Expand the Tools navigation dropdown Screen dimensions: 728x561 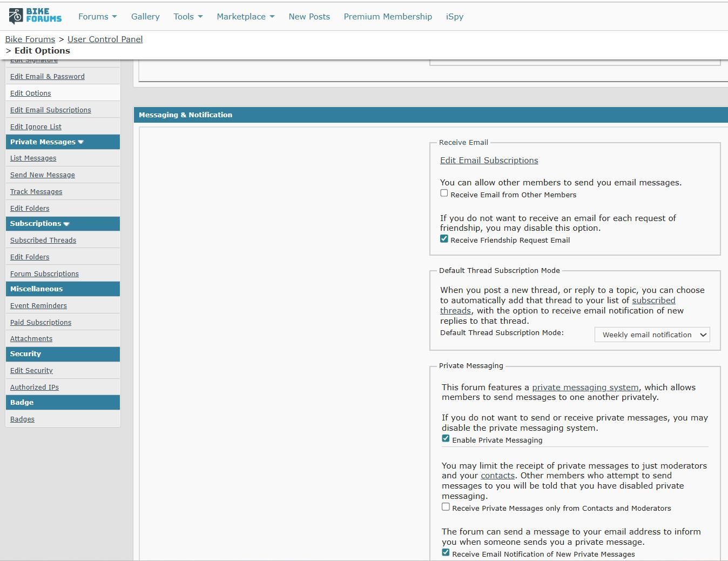pyautogui.click(x=188, y=17)
